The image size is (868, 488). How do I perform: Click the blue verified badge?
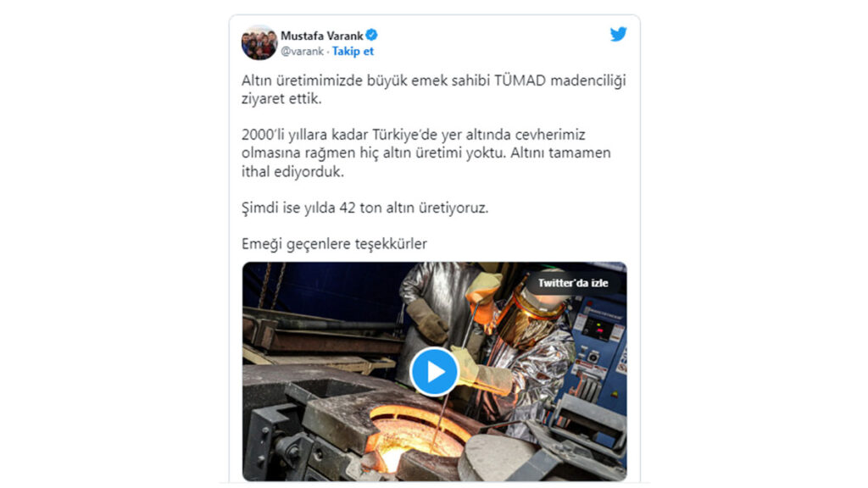(x=372, y=35)
